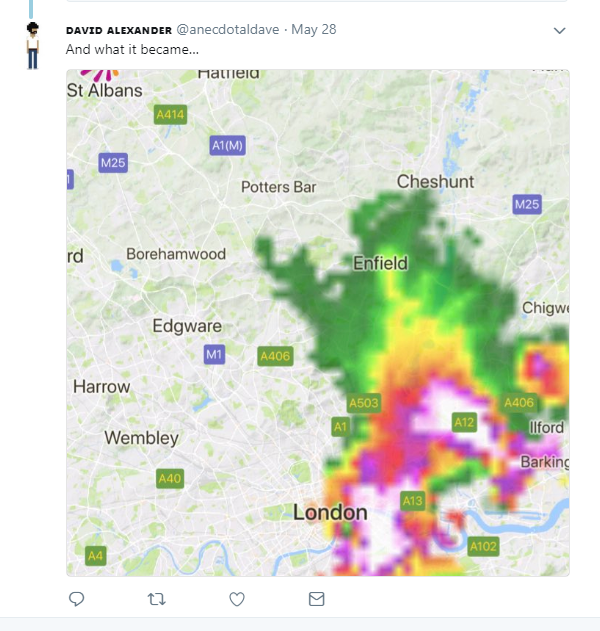Send tweet via envelope message icon
The width and height of the screenshot is (600, 631).
click(x=317, y=599)
